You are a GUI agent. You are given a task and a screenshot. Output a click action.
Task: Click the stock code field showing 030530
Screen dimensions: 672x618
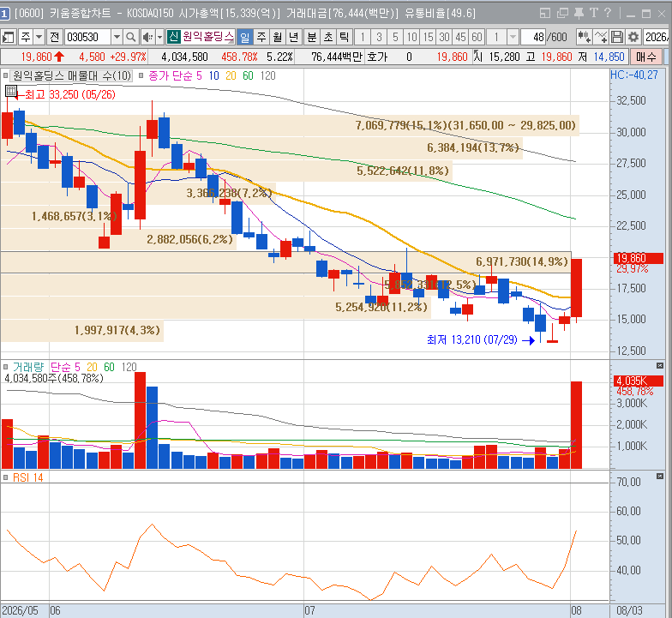click(x=87, y=38)
